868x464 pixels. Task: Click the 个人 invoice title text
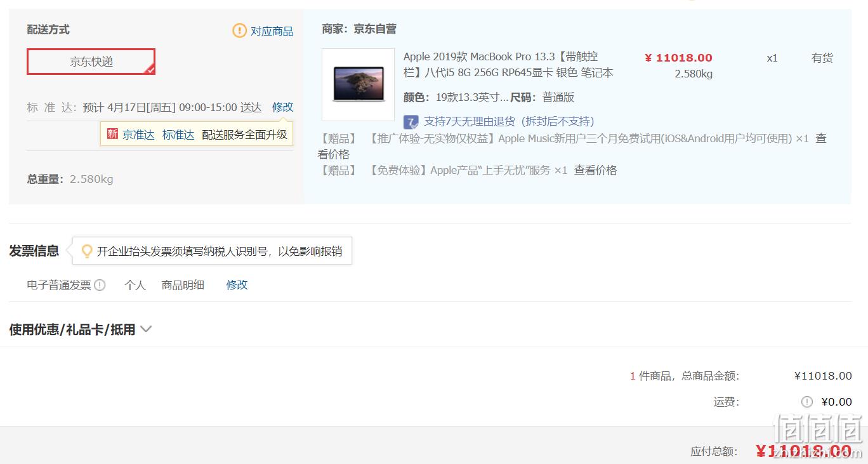135,285
